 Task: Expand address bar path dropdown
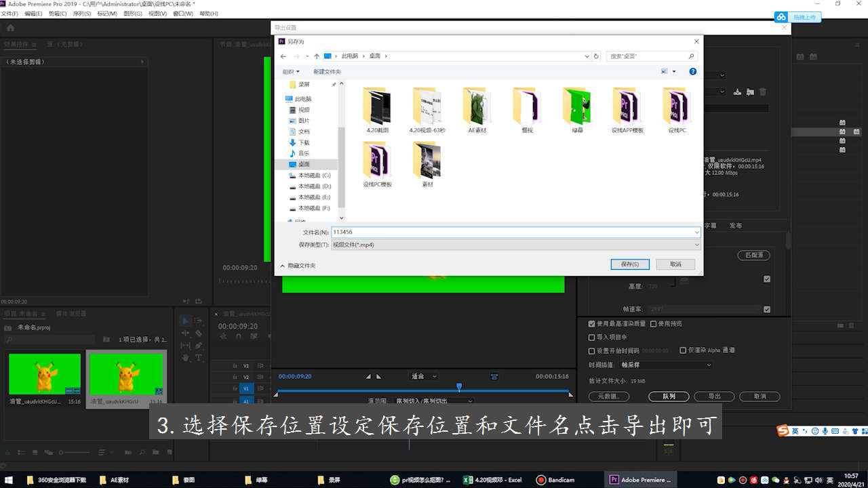(587, 56)
